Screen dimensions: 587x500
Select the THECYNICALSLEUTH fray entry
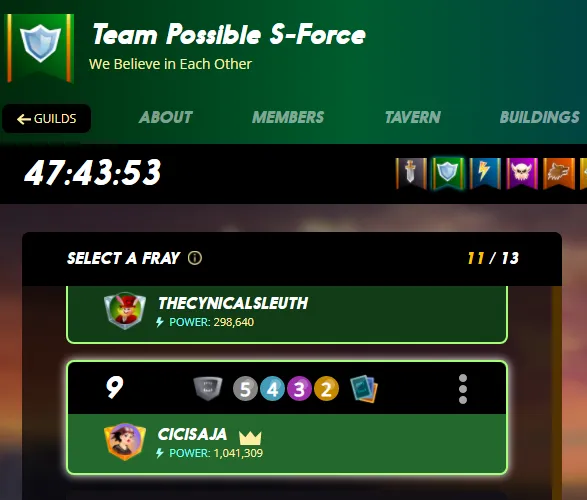287,314
